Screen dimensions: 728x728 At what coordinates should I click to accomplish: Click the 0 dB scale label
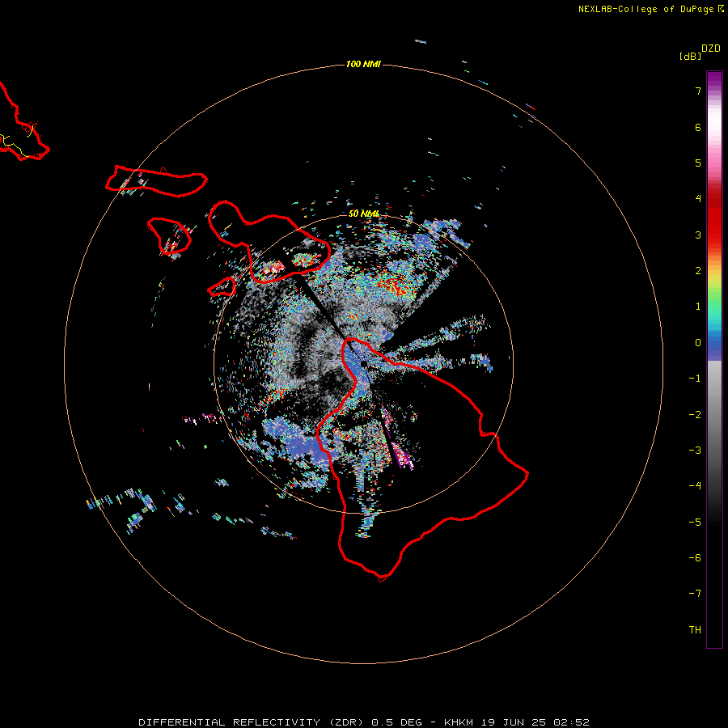(698, 343)
